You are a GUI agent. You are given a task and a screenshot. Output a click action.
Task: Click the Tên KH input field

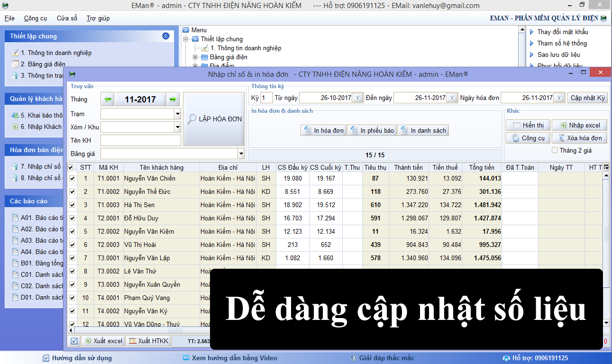click(x=141, y=140)
